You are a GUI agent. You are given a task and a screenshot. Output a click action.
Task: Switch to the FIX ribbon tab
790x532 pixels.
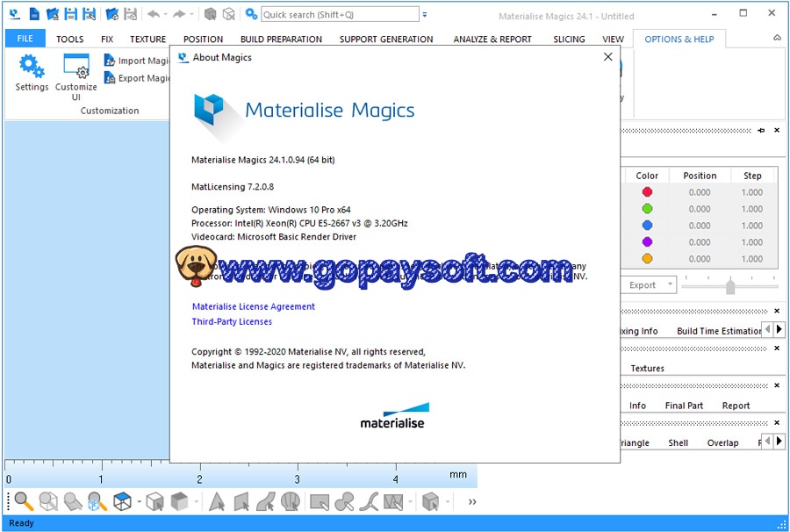pos(107,39)
